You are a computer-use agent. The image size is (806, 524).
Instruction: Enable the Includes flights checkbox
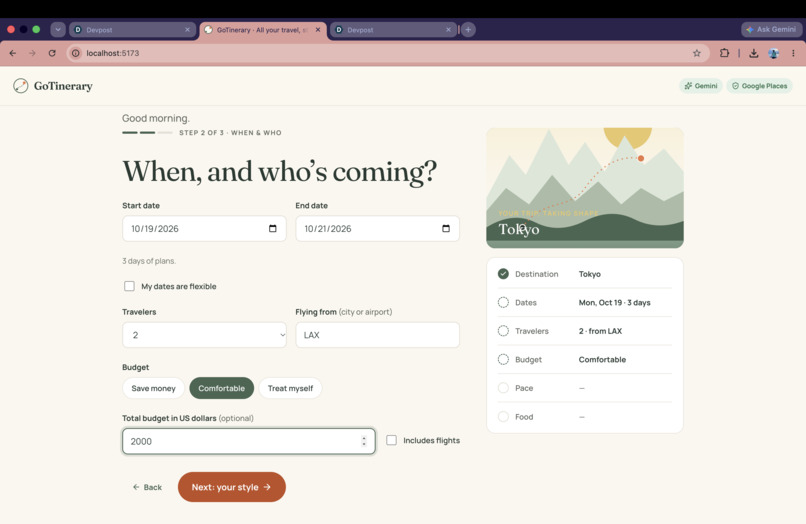coord(391,440)
